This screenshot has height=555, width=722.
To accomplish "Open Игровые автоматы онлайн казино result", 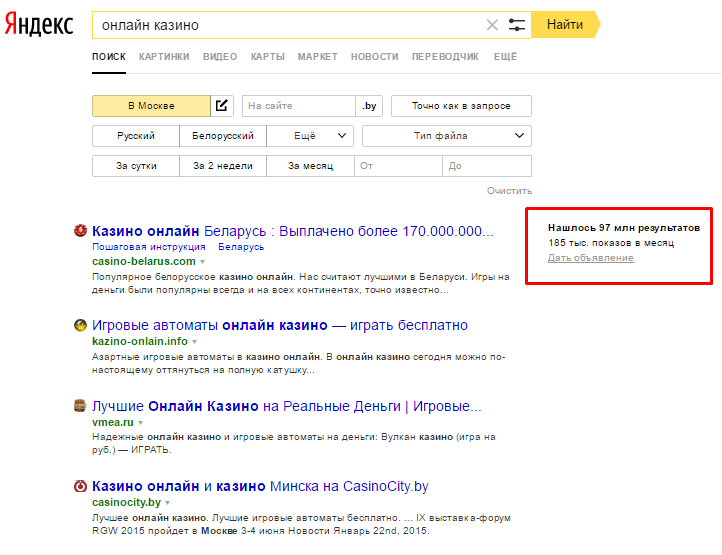I will (x=279, y=325).
